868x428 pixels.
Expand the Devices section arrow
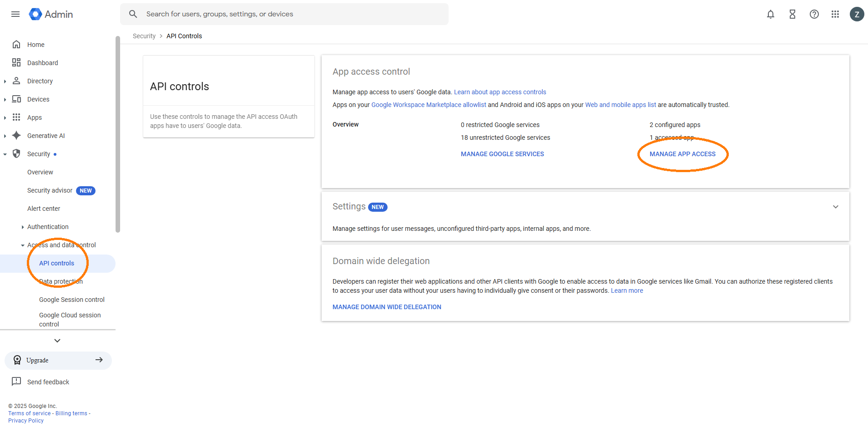[5, 99]
